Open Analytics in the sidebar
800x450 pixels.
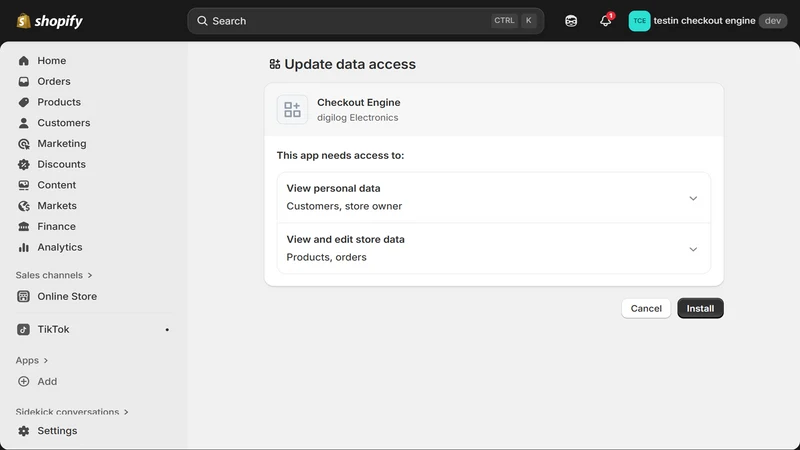pyautogui.click(x=60, y=247)
